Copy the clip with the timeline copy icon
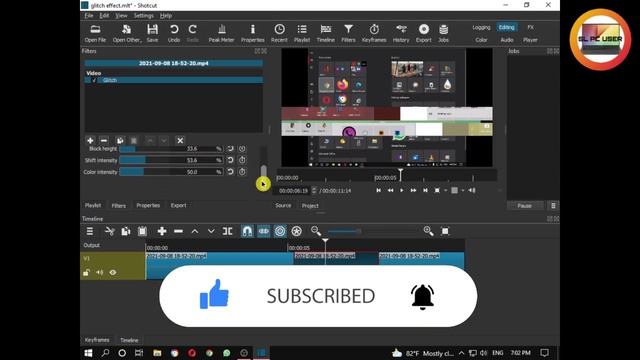The width and height of the screenshot is (640, 360). (126, 231)
